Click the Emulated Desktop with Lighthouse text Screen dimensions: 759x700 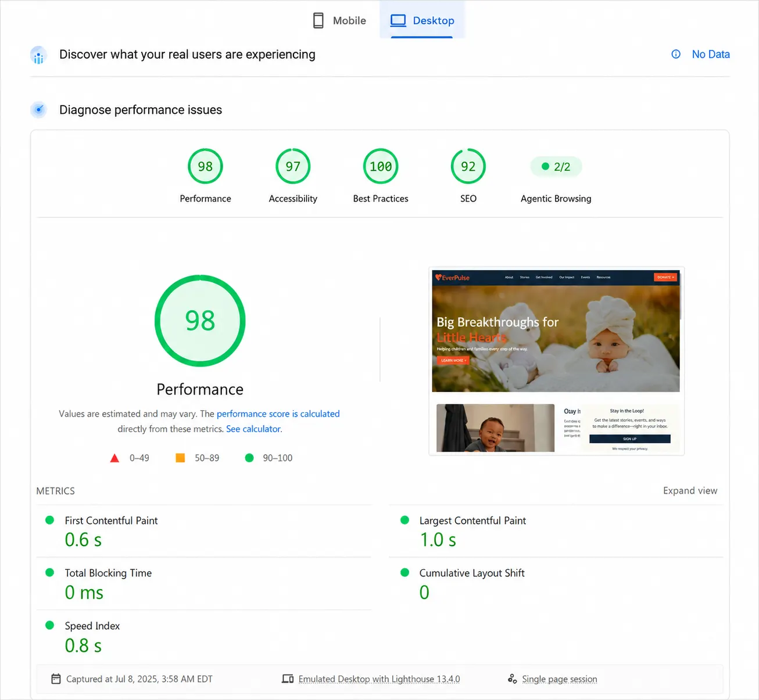coord(379,679)
